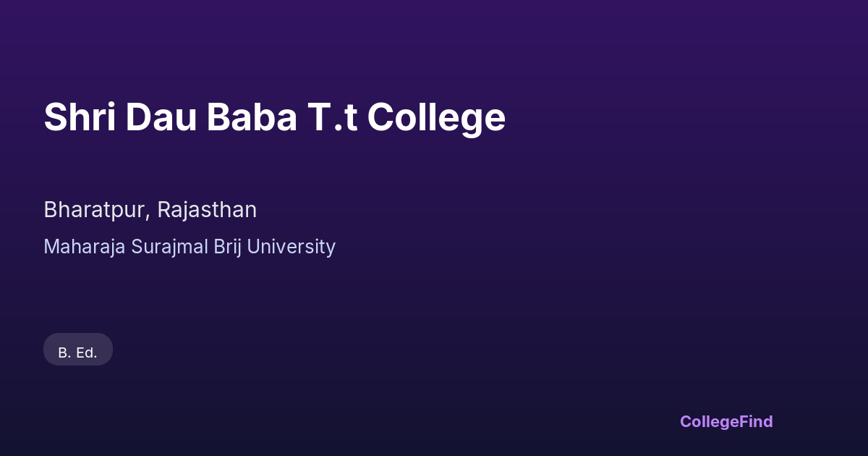Open the CollegeFind brand logo
The width and height of the screenshot is (868, 456).
click(726, 421)
